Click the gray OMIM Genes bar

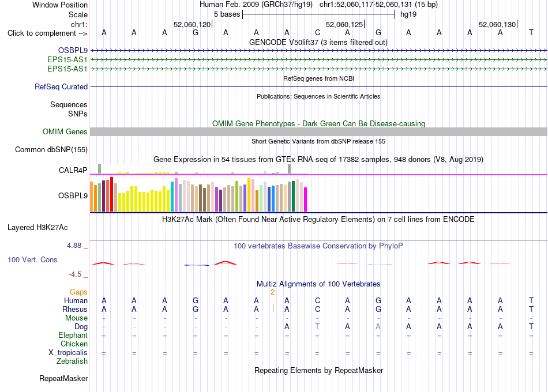click(319, 131)
